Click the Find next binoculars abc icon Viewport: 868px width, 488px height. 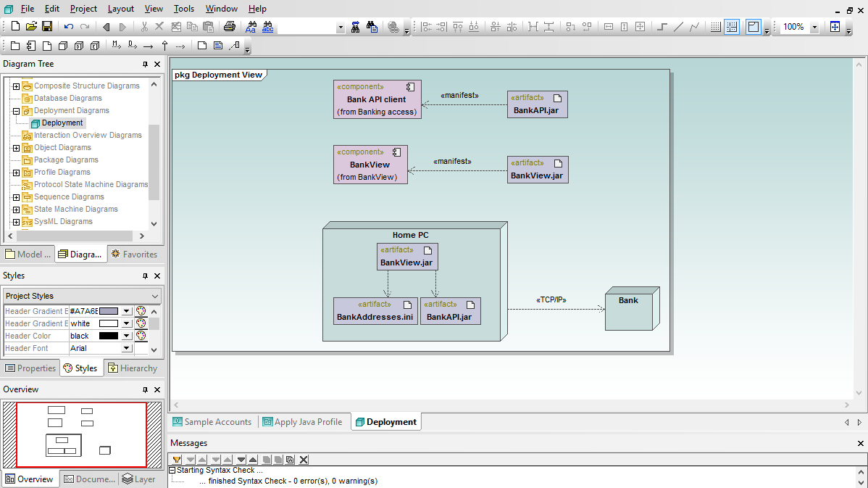click(x=268, y=27)
